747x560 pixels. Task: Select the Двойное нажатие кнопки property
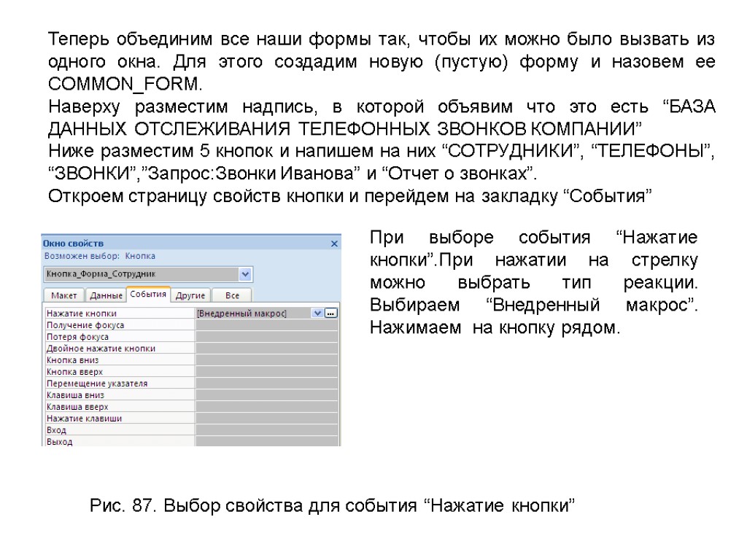pyautogui.click(x=120, y=349)
